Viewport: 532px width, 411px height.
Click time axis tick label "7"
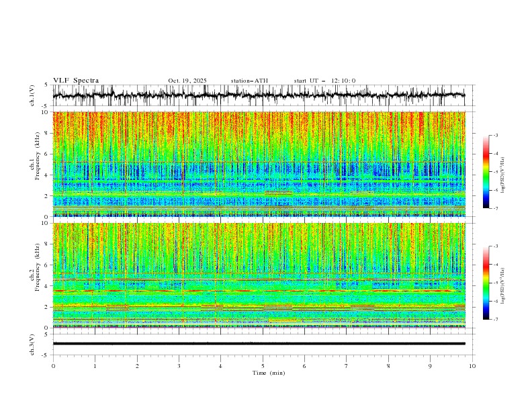(347, 366)
